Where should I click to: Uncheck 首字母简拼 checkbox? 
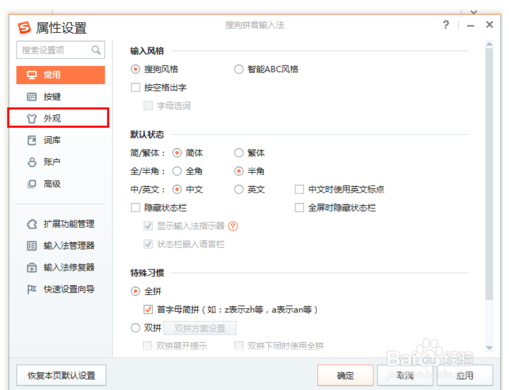click(x=148, y=310)
